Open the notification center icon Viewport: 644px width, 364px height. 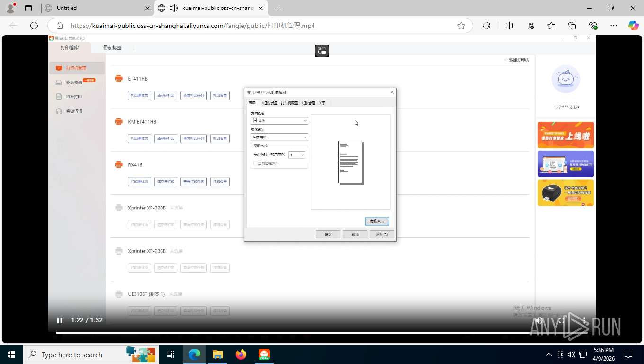coord(628,355)
